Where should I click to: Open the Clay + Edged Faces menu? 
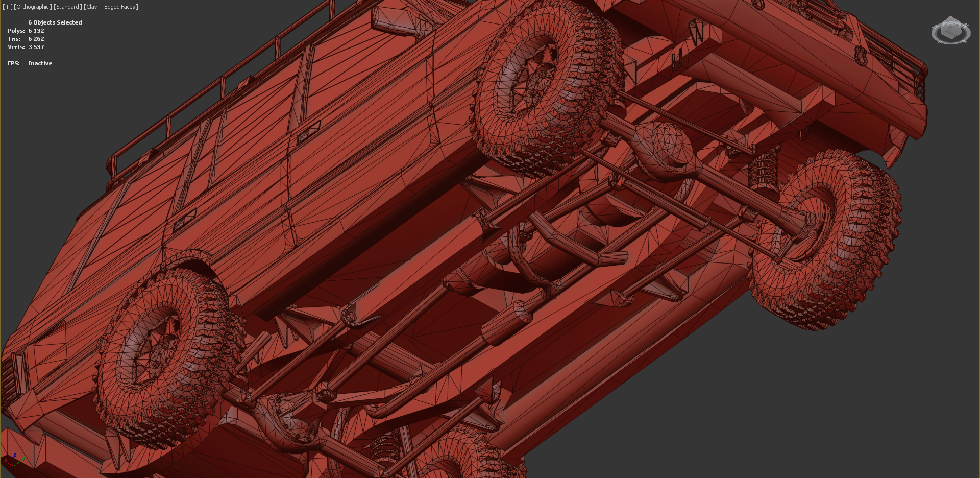click(x=111, y=7)
